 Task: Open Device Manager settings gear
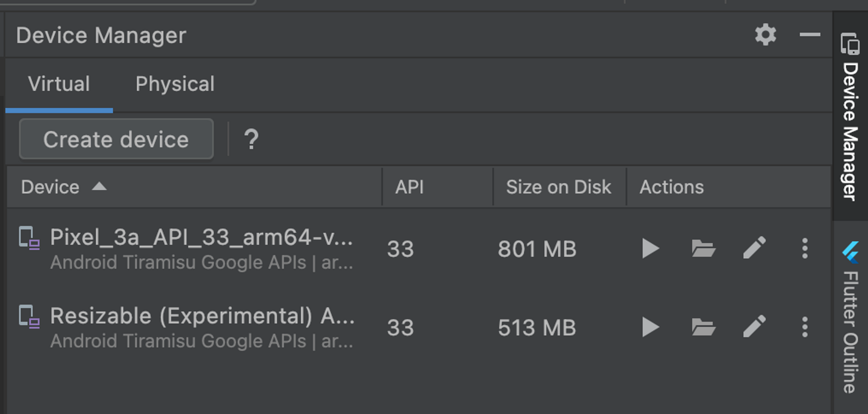click(766, 35)
